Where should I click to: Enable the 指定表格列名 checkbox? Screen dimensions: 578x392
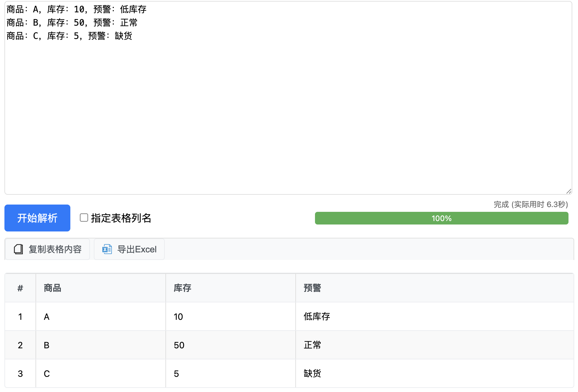coord(84,218)
